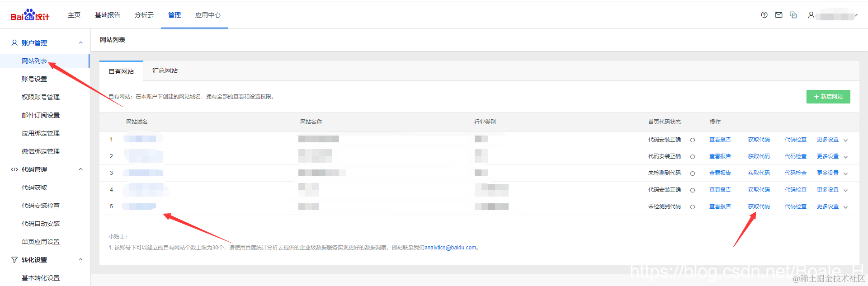
Task: Collapse the 代码管理 sidebar section
Action: coord(81,169)
